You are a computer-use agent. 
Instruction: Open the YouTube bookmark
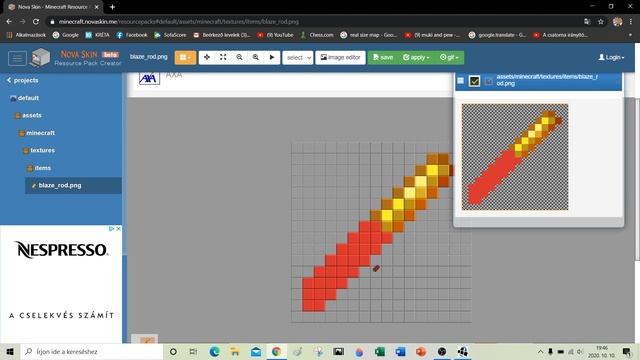[276, 35]
